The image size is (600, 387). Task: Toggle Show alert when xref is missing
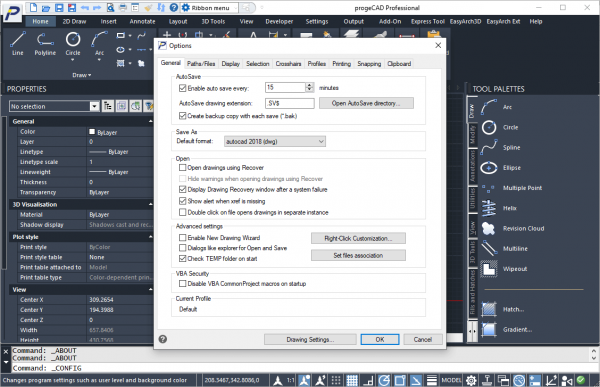point(183,201)
